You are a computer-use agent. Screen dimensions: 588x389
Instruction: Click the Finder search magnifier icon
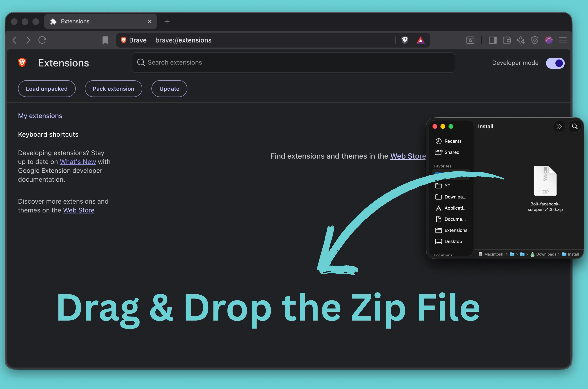point(575,126)
